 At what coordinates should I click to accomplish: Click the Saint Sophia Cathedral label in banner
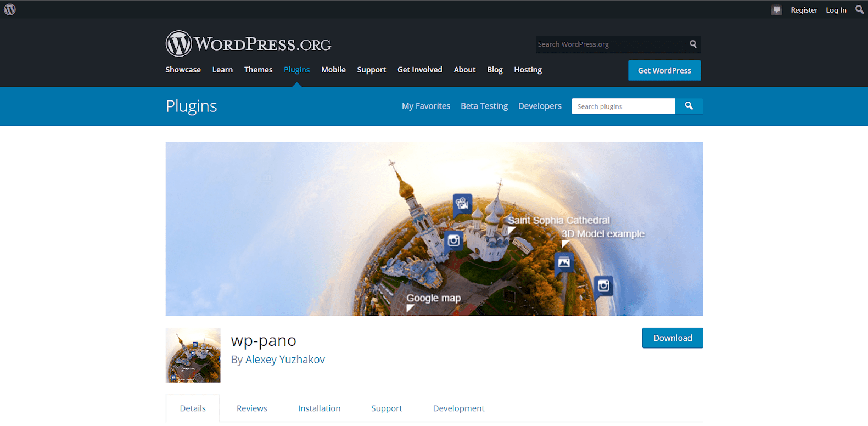(559, 220)
